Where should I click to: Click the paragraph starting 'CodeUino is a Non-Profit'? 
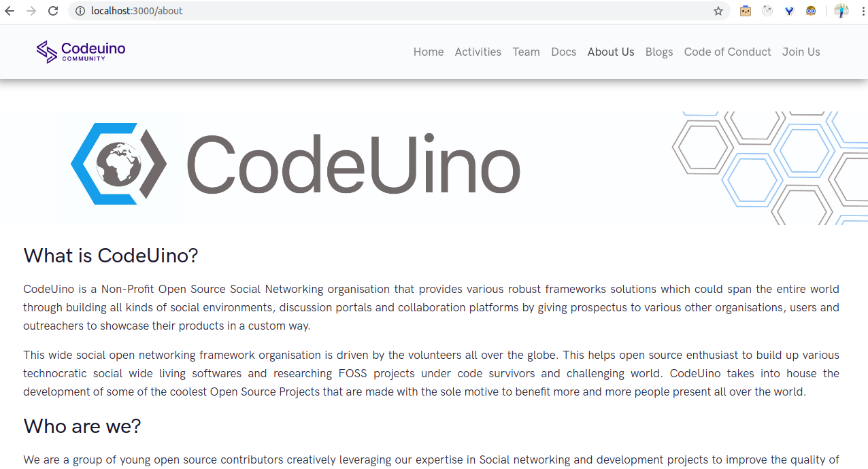pos(431,307)
